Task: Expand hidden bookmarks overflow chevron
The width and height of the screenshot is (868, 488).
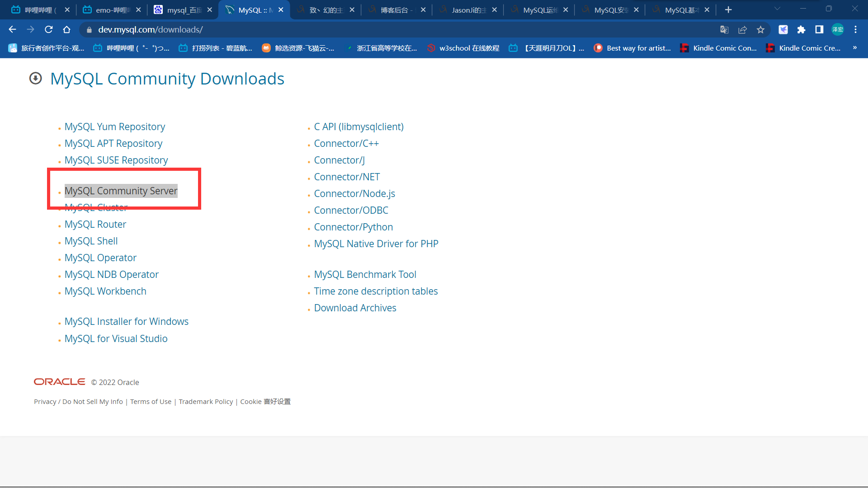Action: point(854,47)
